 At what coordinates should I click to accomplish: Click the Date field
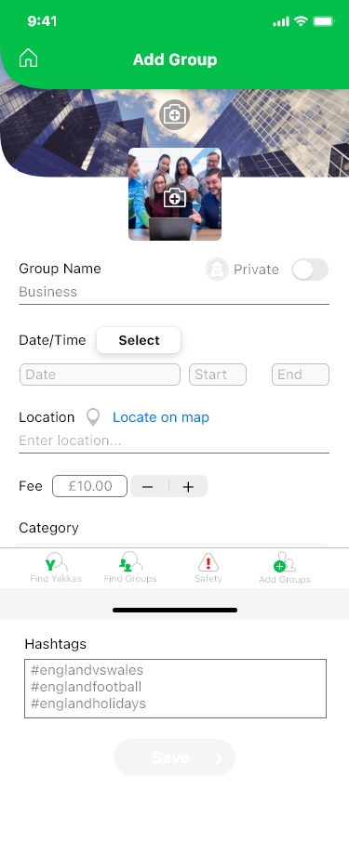[x=100, y=375]
